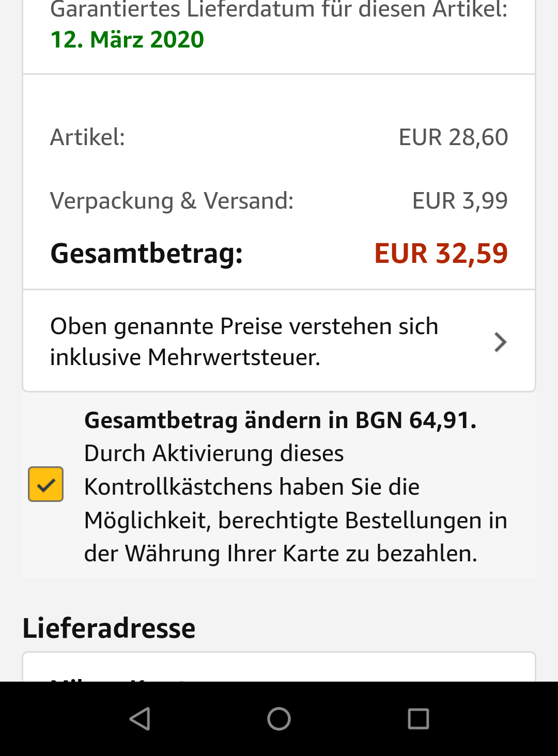Open recent apps with square button
The height and width of the screenshot is (756, 558).
[418, 718]
